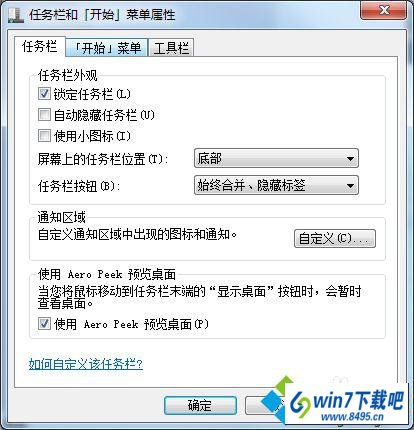Select the 任务栏 tab
Image resolution: width=414 pixels, height=430 pixels.
[x=40, y=46]
